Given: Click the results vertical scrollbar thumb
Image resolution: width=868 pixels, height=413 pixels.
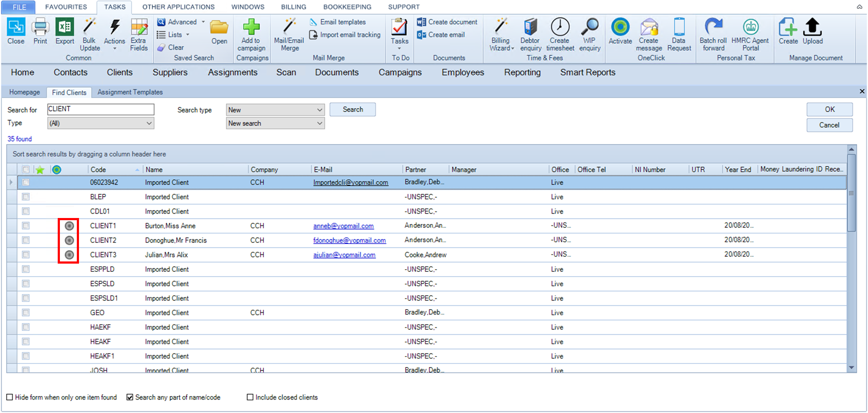Looking at the screenshot, I should pos(852,193).
